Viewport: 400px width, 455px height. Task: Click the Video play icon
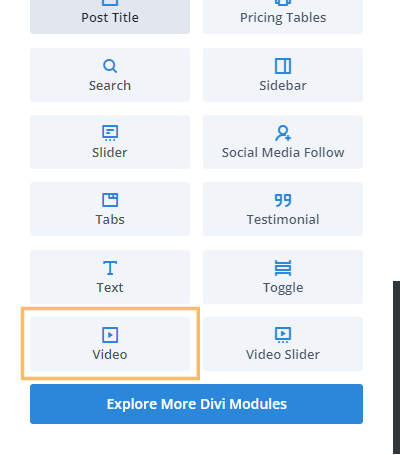(110, 335)
